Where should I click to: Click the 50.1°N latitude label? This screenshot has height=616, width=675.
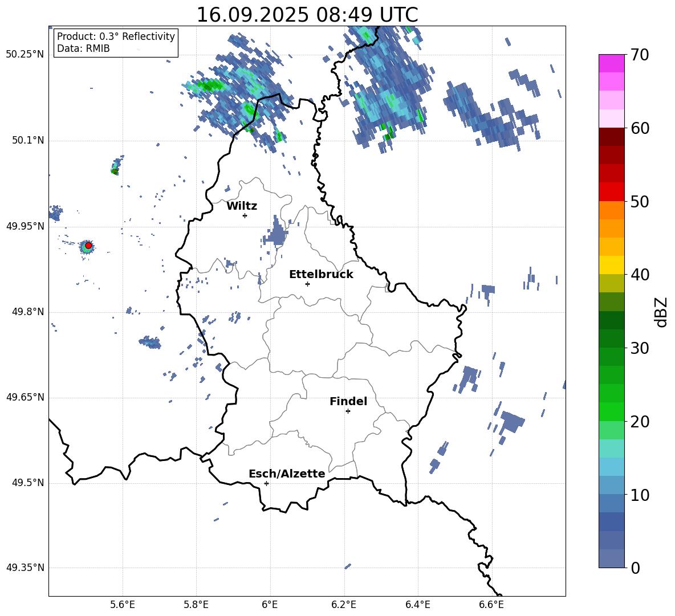coord(28,140)
